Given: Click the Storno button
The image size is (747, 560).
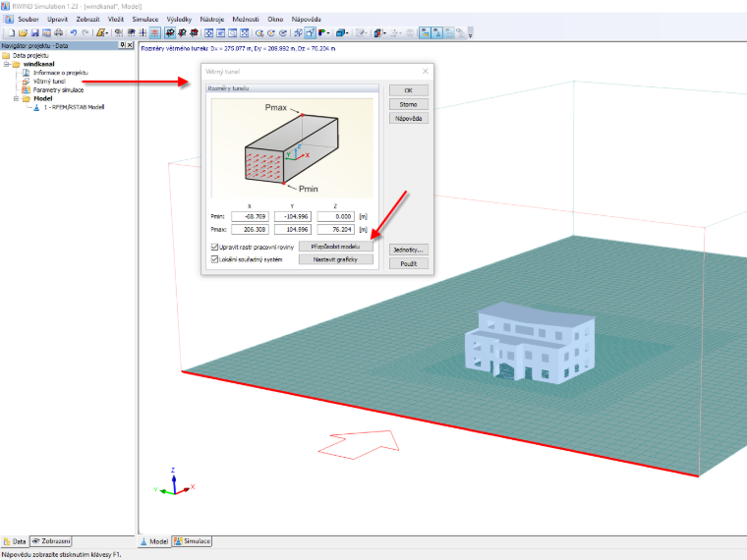Looking at the screenshot, I should coord(408,104).
